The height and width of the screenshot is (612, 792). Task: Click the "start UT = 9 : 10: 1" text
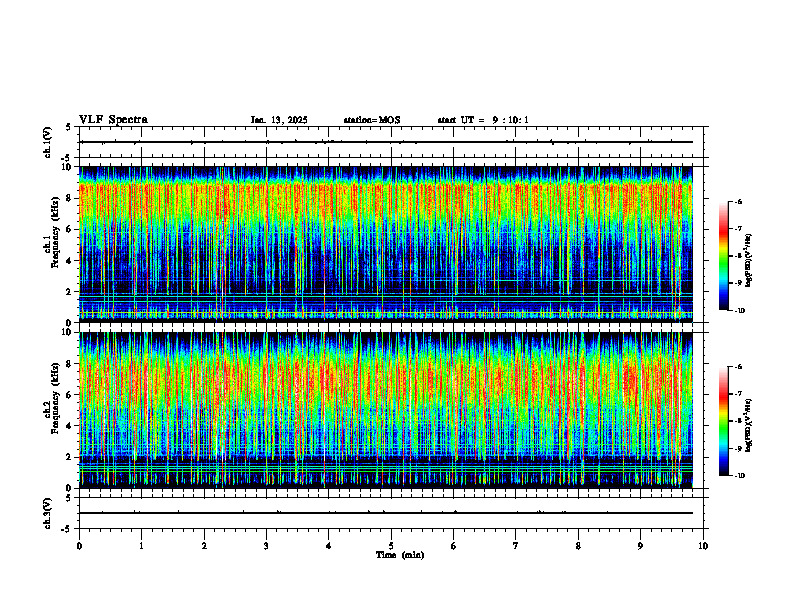click(x=483, y=120)
